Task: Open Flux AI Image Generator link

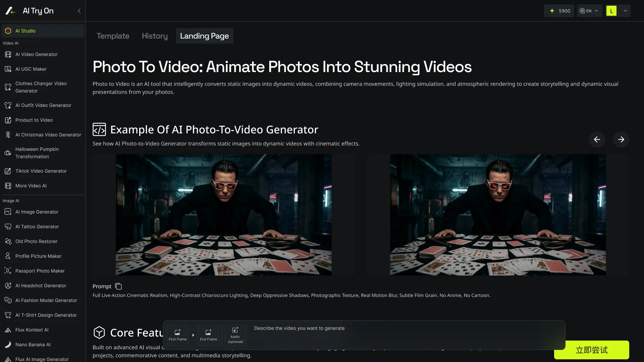Action: (x=42, y=359)
